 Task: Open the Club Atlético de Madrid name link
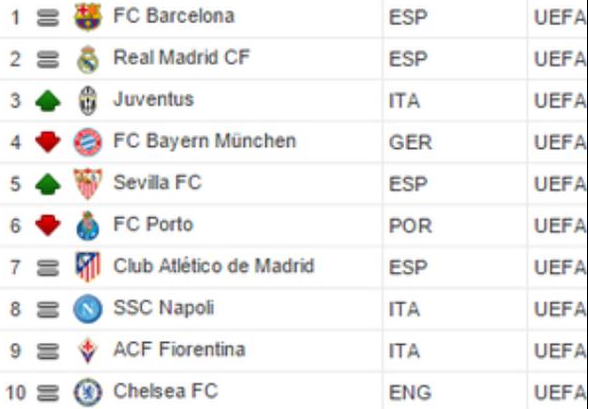(214, 266)
